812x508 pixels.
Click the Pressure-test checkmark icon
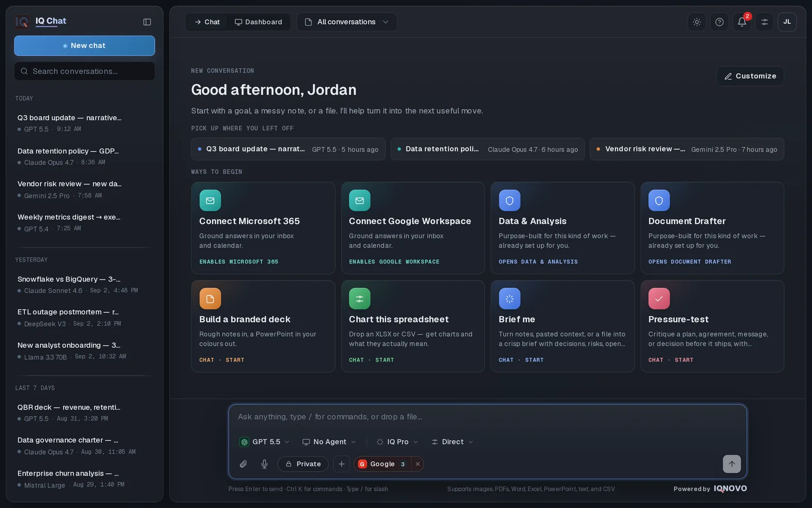coord(659,299)
